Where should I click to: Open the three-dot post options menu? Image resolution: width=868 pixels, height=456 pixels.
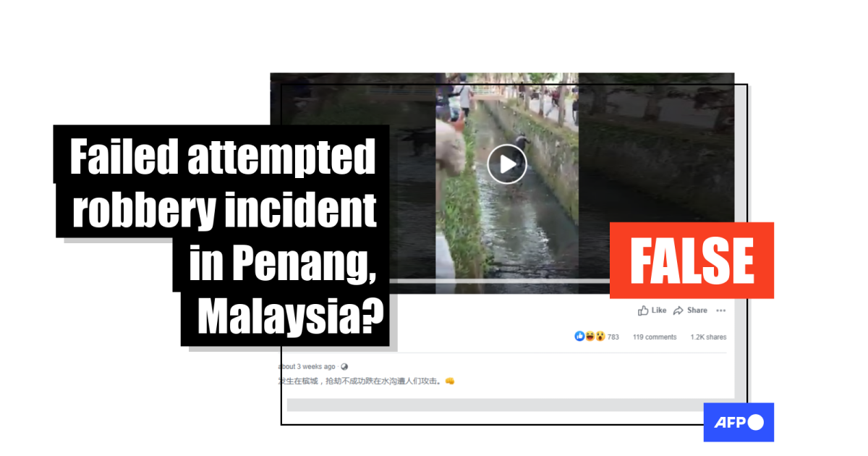[x=720, y=311]
